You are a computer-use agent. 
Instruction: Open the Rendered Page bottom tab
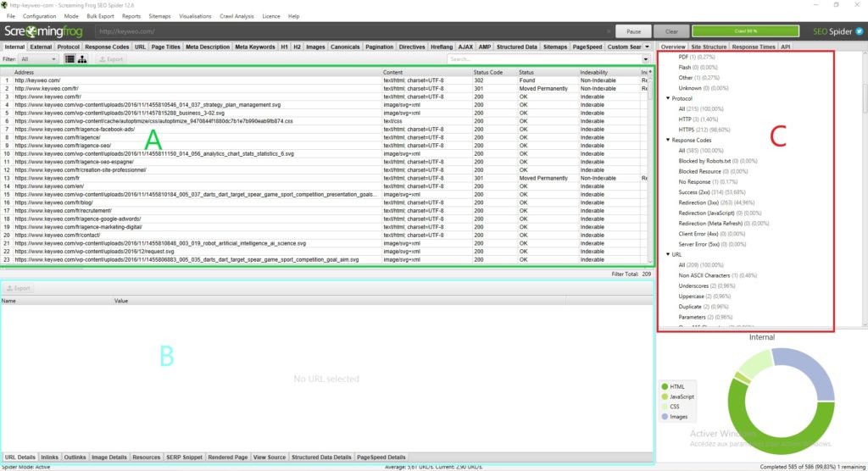point(227,457)
